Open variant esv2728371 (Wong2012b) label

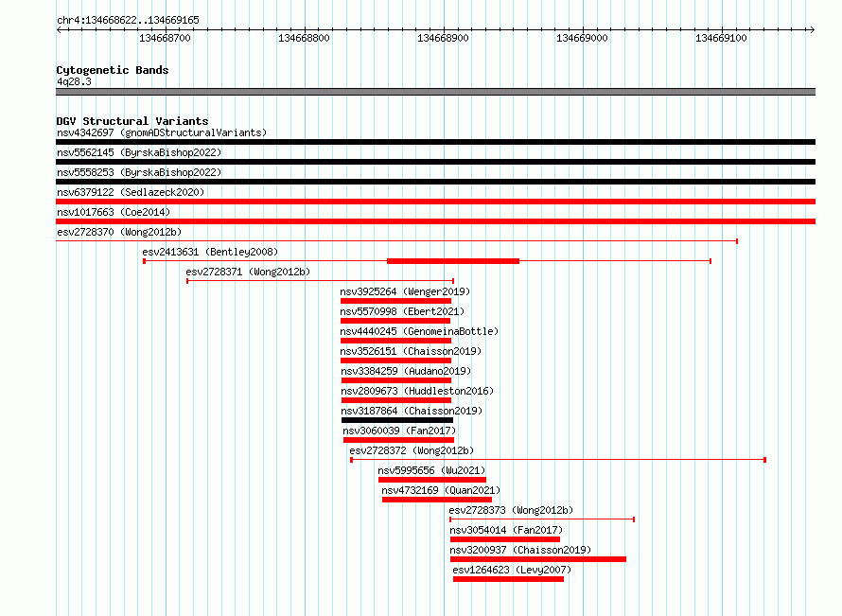pyautogui.click(x=248, y=272)
